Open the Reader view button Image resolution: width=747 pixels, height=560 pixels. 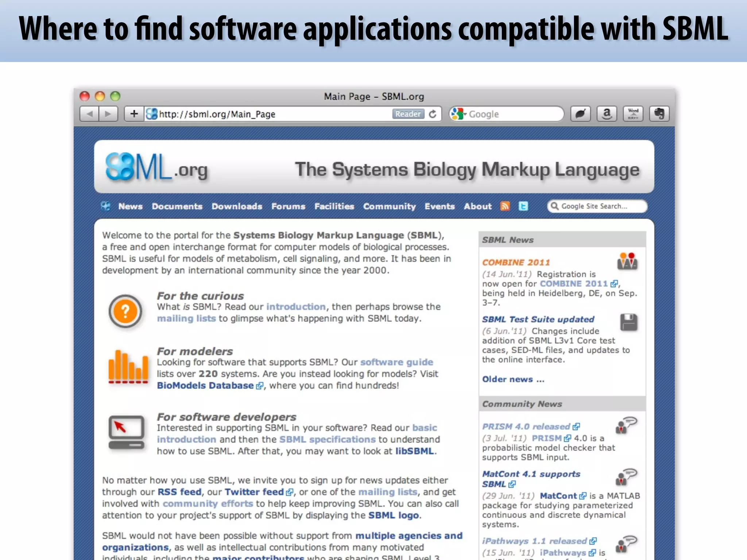tap(408, 114)
